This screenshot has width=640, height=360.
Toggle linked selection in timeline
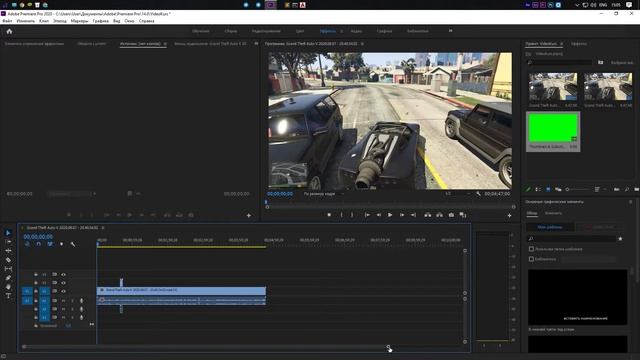coord(50,244)
